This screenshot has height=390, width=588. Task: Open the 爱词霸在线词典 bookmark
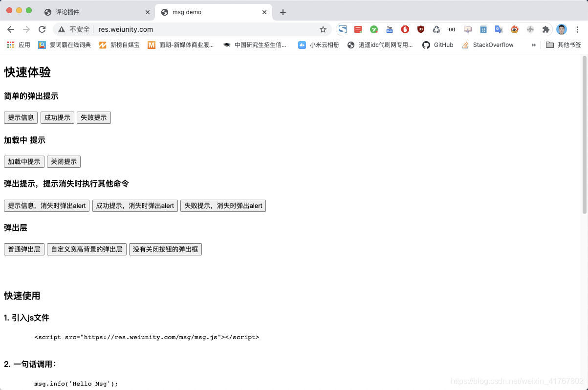[x=65, y=45]
